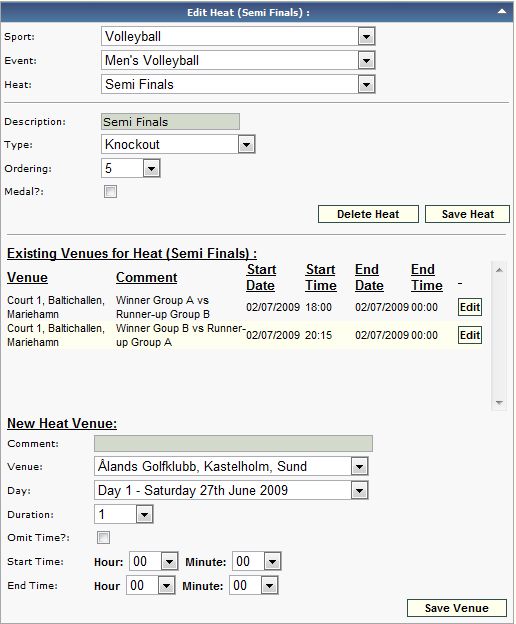Open the Sport dropdown showing Volleyball
This screenshot has width=516, height=624.
click(x=238, y=37)
